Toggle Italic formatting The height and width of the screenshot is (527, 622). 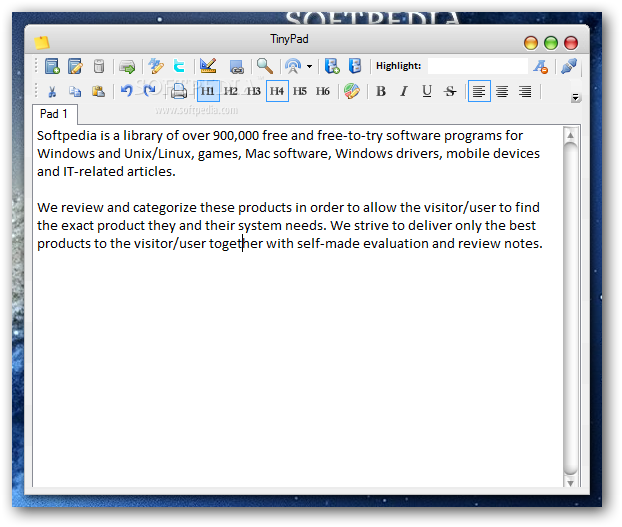(404, 91)
